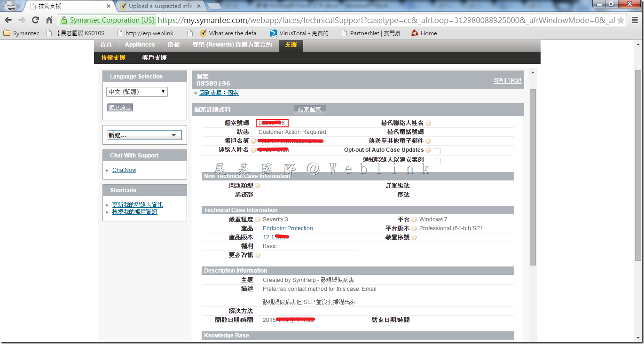Viewport: 644px width, 344px height.
Task: Bookmark this page with the star icon
Action: [x=620, y=20]
